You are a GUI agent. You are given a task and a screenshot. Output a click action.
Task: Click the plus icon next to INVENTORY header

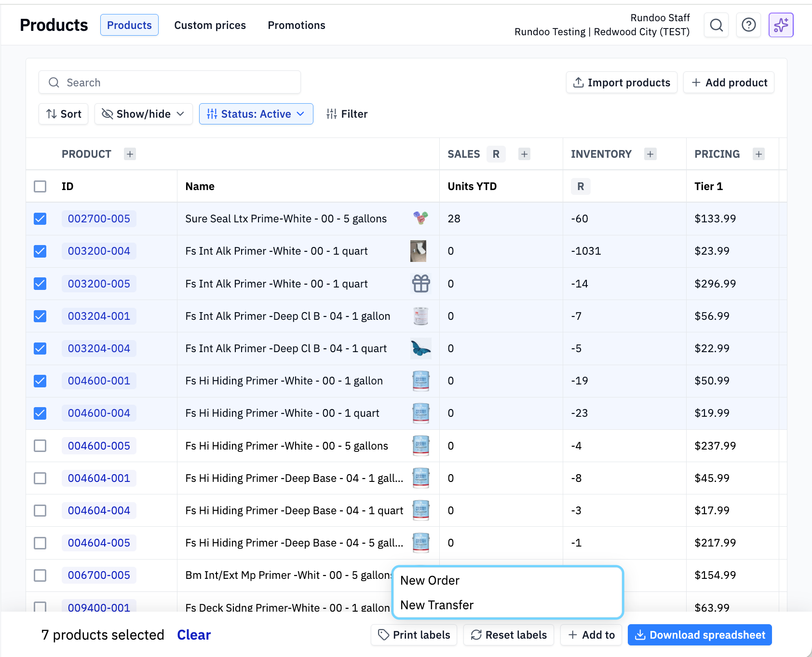(650, 154)
